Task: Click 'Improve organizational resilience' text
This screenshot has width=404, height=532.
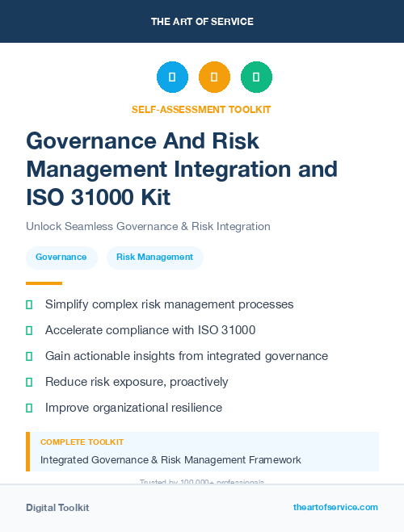Action: pyautogui.click(x=133, y=408)
